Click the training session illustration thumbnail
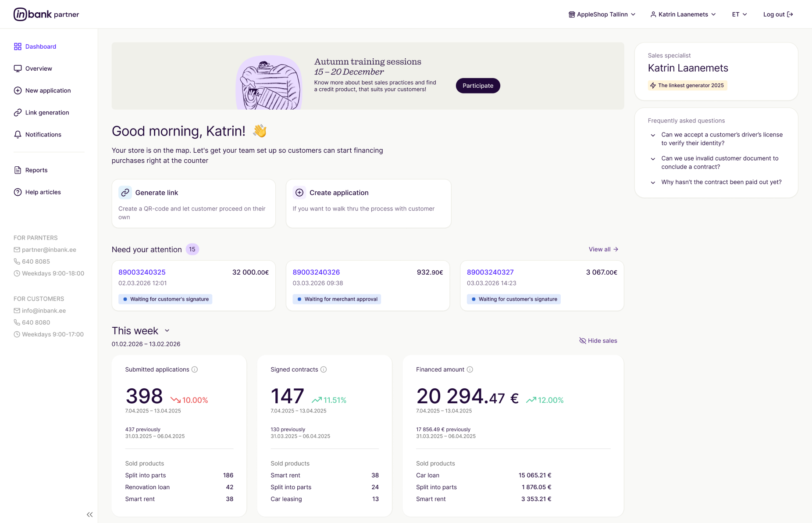 [269, 82]
